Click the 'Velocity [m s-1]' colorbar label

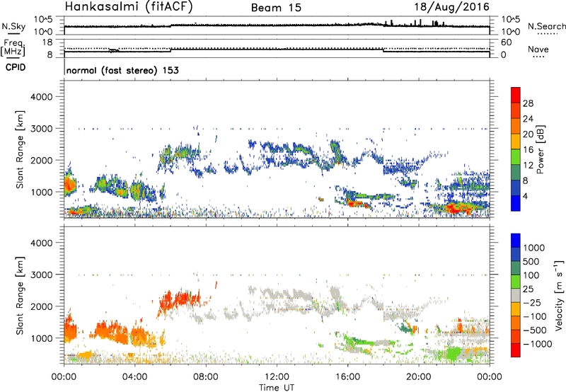click(x=559, y=295)
